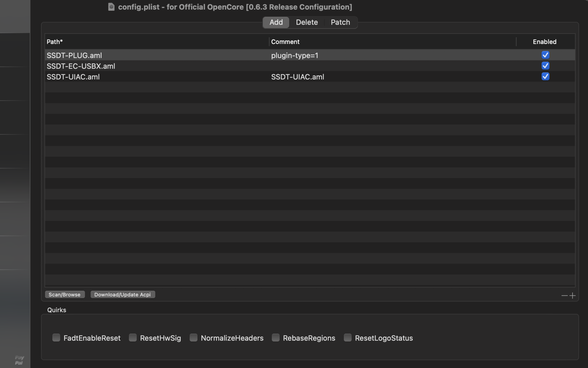
Task: Click the Enabled column header
Action: (545, 42)
